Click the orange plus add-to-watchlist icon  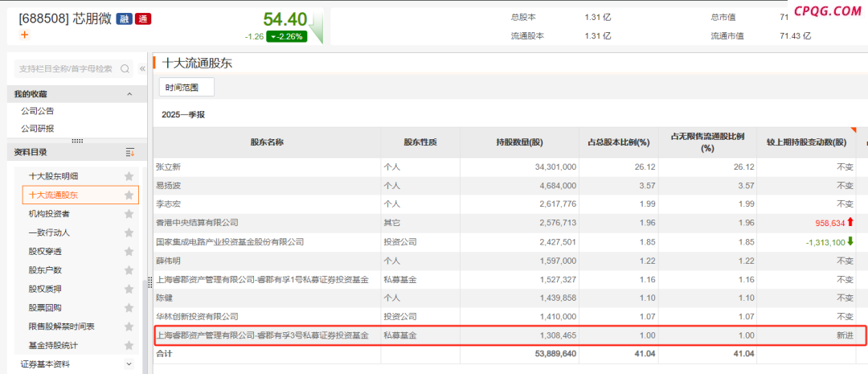[x=24, y=35]
